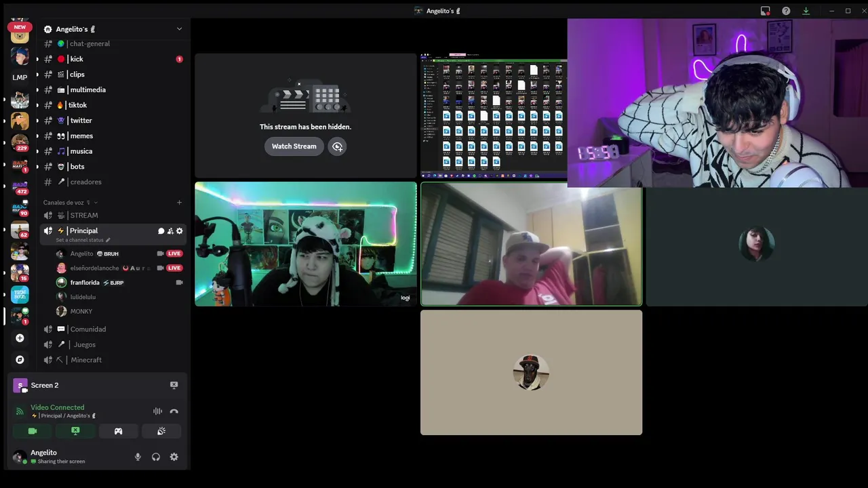Open the Inbox icon in title bar
The image size is (868, 488).
click(x=765, y=11)
